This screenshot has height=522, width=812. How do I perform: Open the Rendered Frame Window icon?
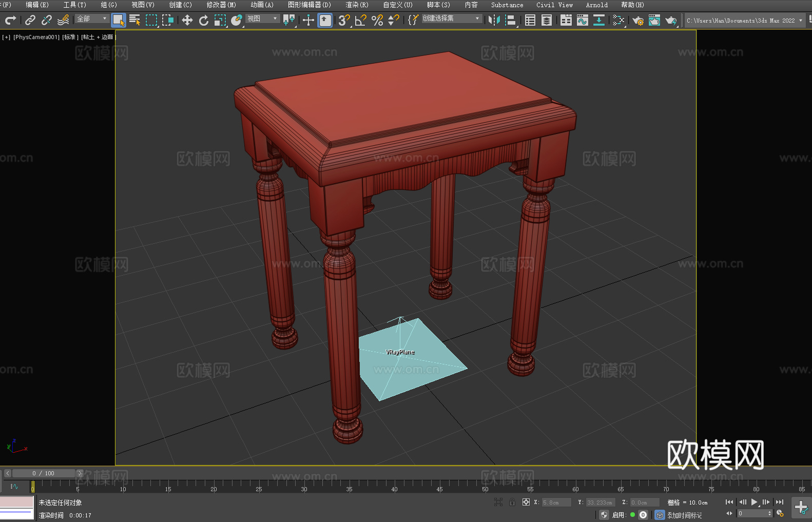pyautogui.click(x=654, y=20)
